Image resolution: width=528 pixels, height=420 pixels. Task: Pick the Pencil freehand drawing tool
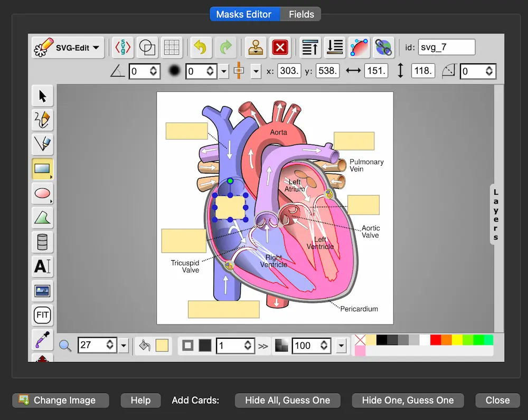(42, 120)
